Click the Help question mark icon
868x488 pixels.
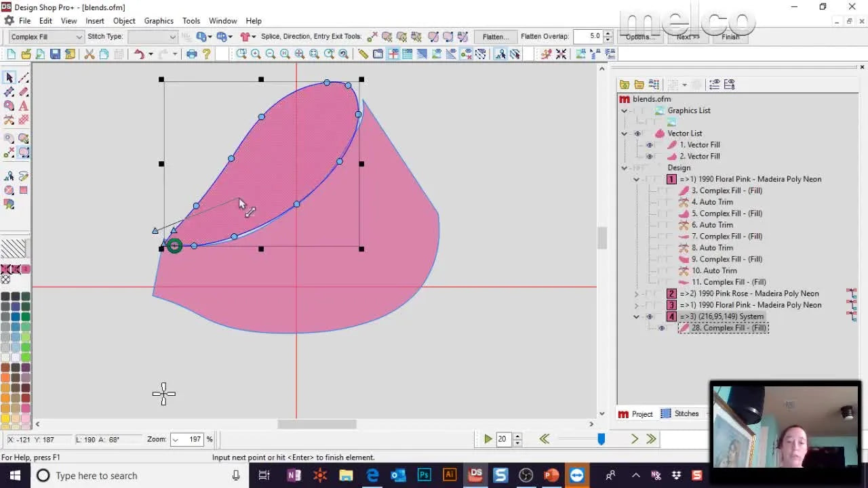pyautogui.click(x=207, y=54)
